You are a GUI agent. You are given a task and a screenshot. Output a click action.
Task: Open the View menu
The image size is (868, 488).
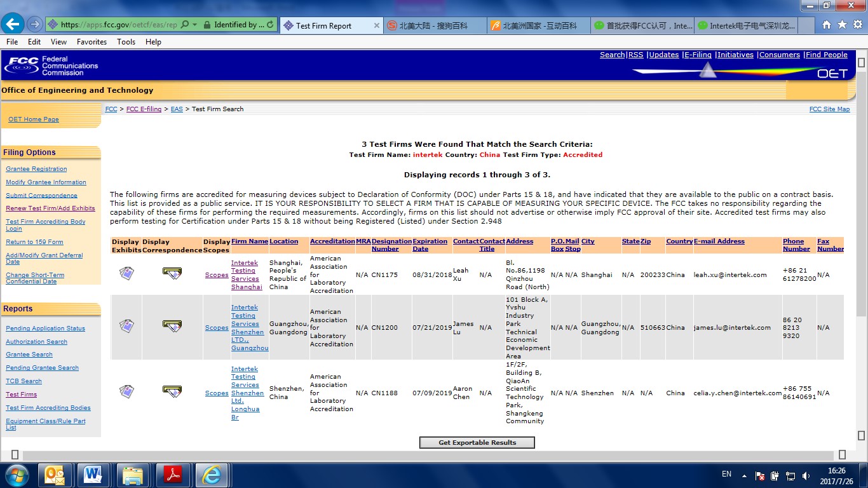click(58, 42)
